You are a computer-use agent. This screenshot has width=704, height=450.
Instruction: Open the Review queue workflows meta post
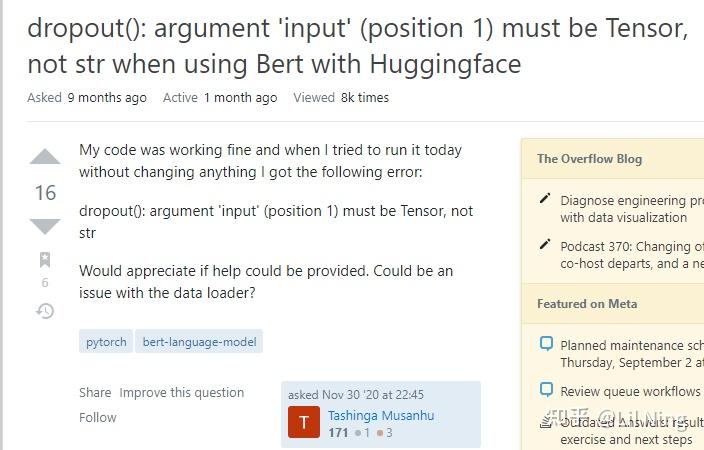point(631,391)
